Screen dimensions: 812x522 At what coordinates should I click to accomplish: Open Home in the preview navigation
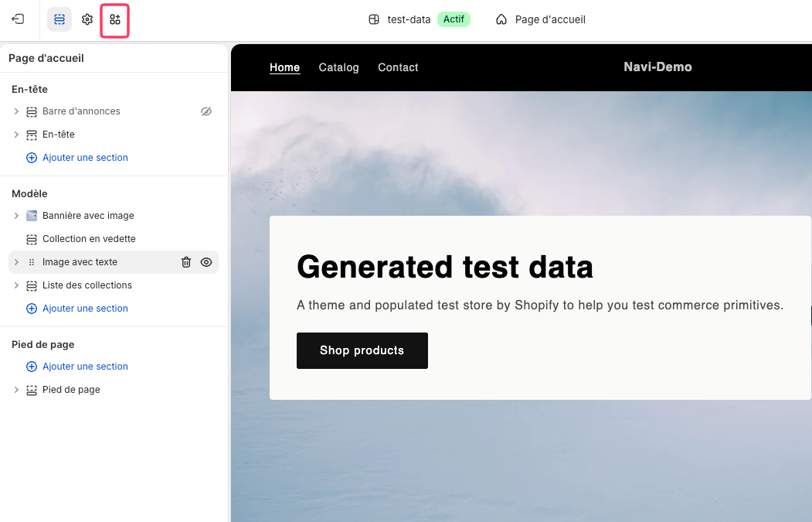284,67
